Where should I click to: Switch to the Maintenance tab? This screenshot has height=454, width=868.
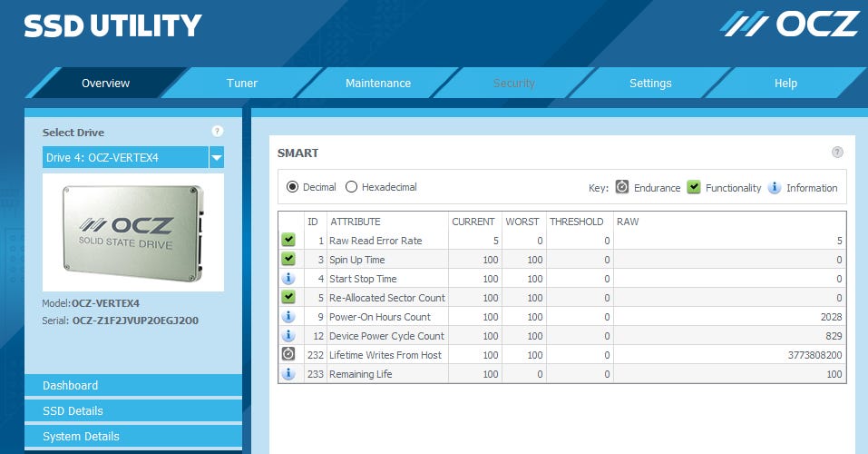coord(377,84)
